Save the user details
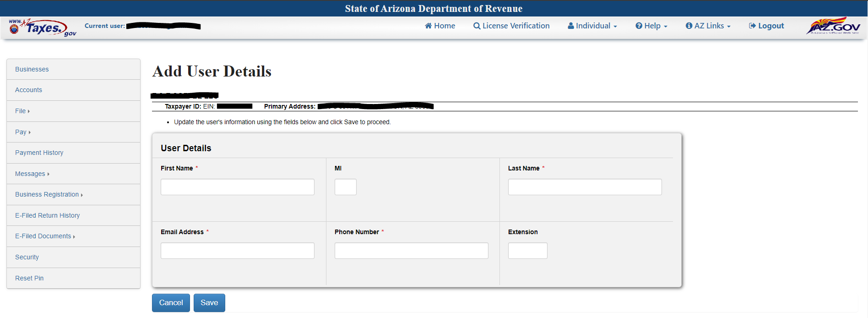Viewport: 868px width, 318px height. click(209, 303)
